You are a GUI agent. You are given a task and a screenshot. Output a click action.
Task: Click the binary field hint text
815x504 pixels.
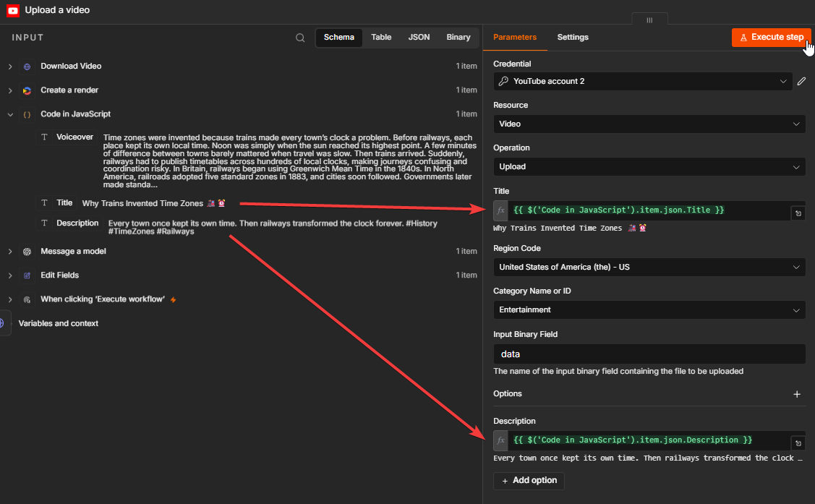point(618,372)
